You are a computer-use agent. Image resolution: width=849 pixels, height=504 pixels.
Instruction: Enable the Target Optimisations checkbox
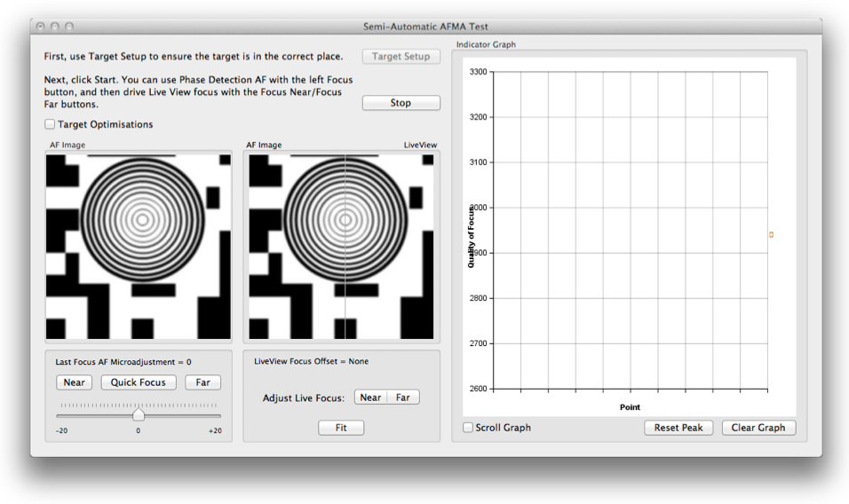point(51,125)
